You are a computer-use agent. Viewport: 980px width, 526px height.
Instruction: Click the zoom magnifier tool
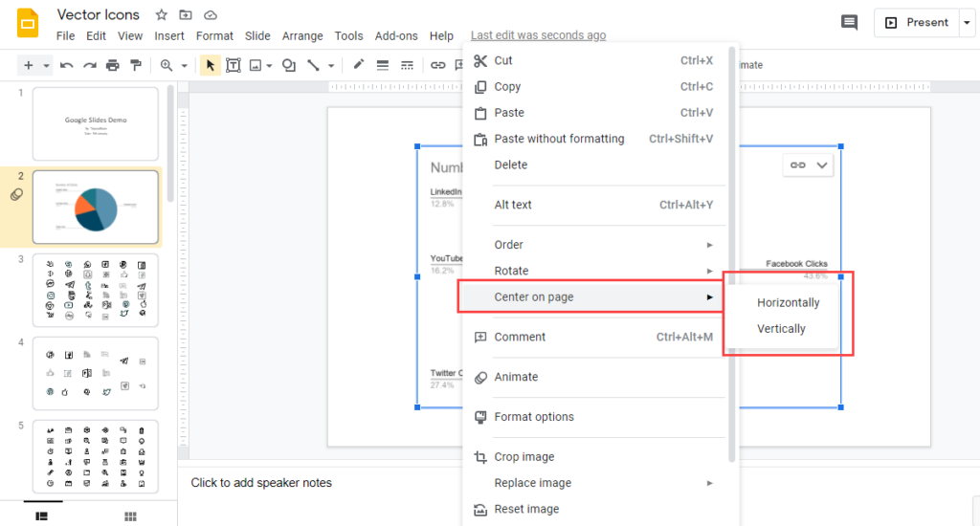[x=167, y=65]
